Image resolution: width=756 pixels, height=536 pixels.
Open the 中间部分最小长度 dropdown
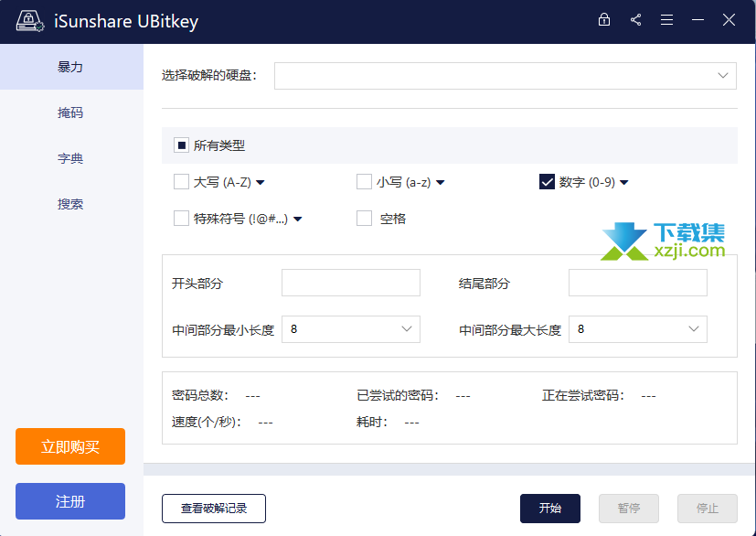(350, 329)
